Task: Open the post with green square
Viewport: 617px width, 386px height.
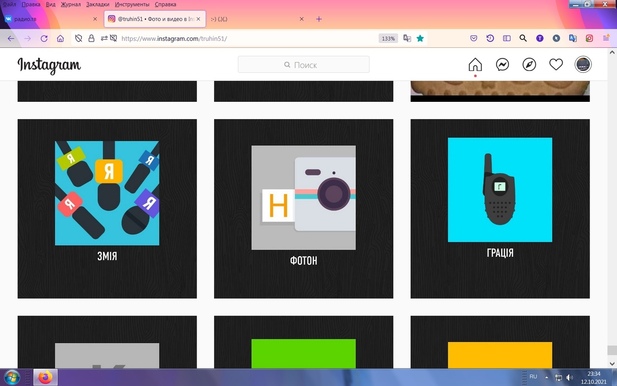Action: point(303,342)
